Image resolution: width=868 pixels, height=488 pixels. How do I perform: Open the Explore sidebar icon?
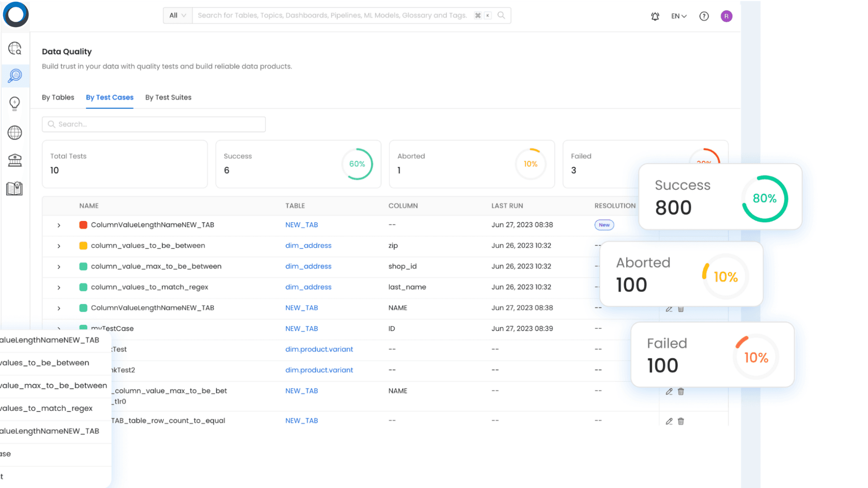[15, 48]
